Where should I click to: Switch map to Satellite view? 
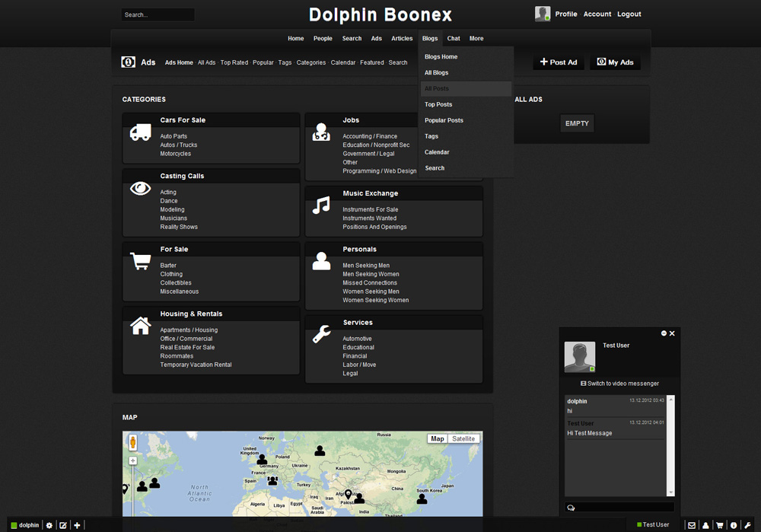click(x=463, y=439)
